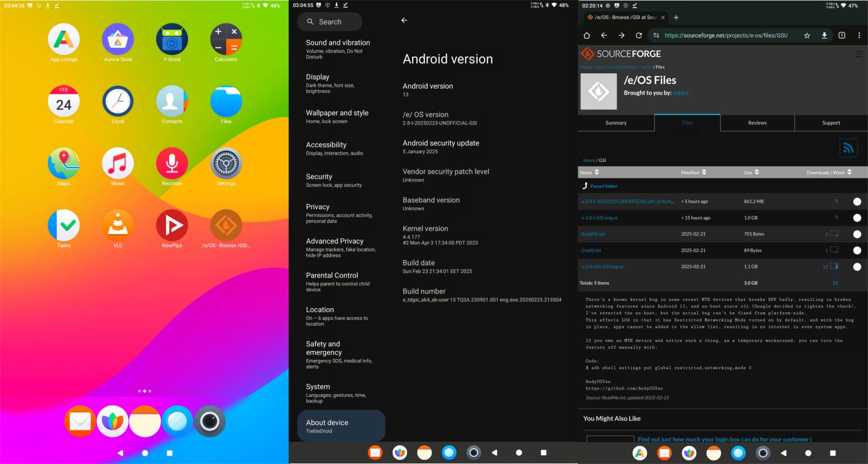
Task: Click the white info circle in Credit.txt row
Action: (857, 251)
